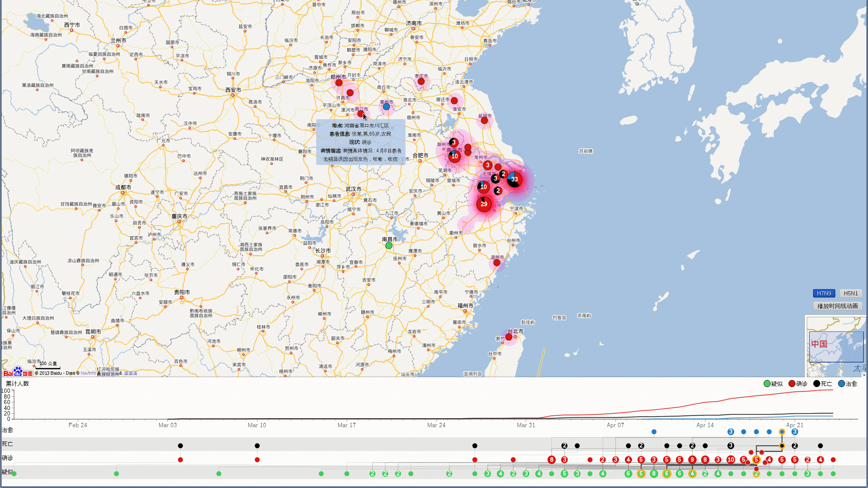The width and height of the screenshot is (868, 488).
Task: Select the first green dot in 疑似 row
Action: [x=14, y=474]
